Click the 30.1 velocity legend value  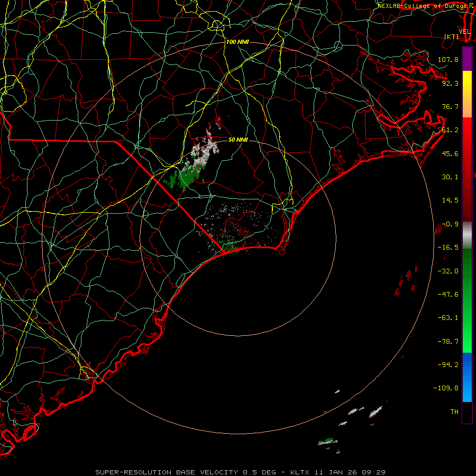450,177
